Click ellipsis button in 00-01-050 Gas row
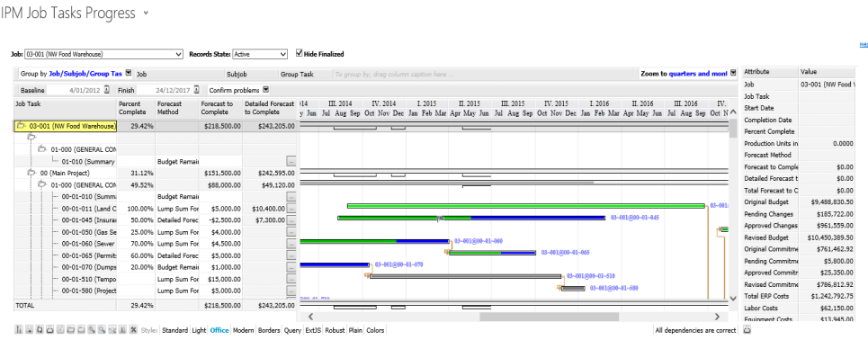Image resolution: width=868 pixels, height=340 pixels. pos(291,232)
